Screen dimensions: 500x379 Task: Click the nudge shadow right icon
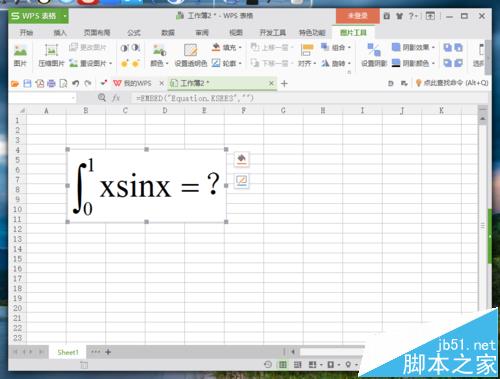(459, 63)
